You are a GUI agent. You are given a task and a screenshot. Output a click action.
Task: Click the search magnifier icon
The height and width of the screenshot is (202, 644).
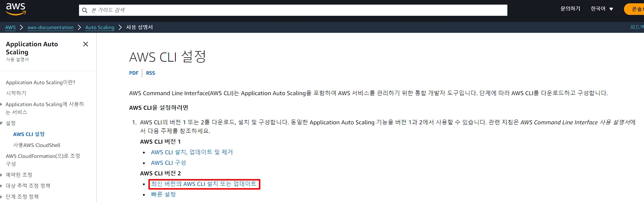tap(85, 10)
